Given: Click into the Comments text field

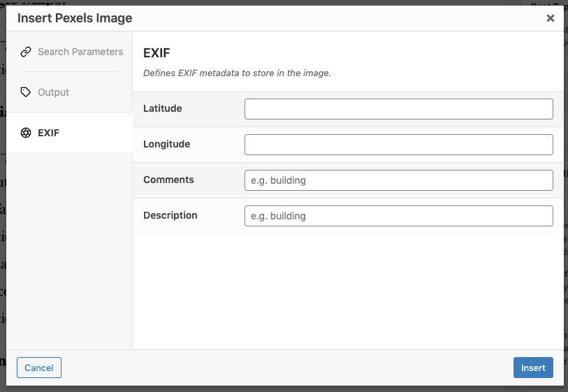Looking at the screenshot, I should (x=398, y=180).
